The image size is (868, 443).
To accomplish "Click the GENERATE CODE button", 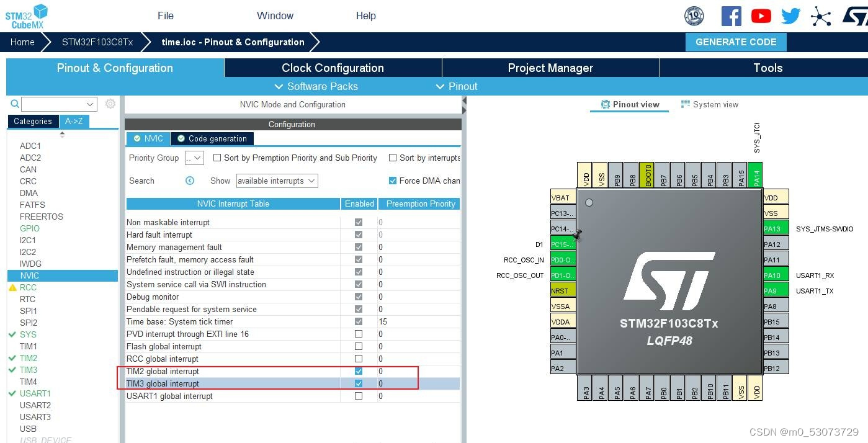I will (736, 42).
